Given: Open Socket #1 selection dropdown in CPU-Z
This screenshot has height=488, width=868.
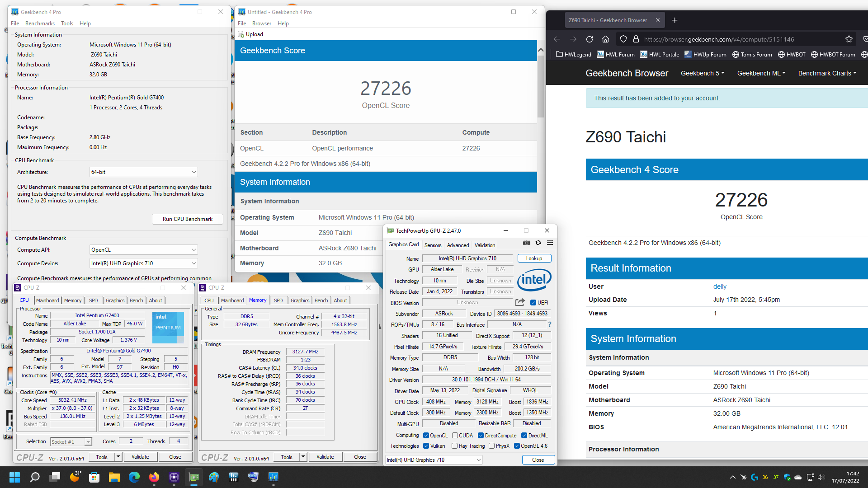Looking at the screenshot, I should pyautogui.click(x=71, y=441).
